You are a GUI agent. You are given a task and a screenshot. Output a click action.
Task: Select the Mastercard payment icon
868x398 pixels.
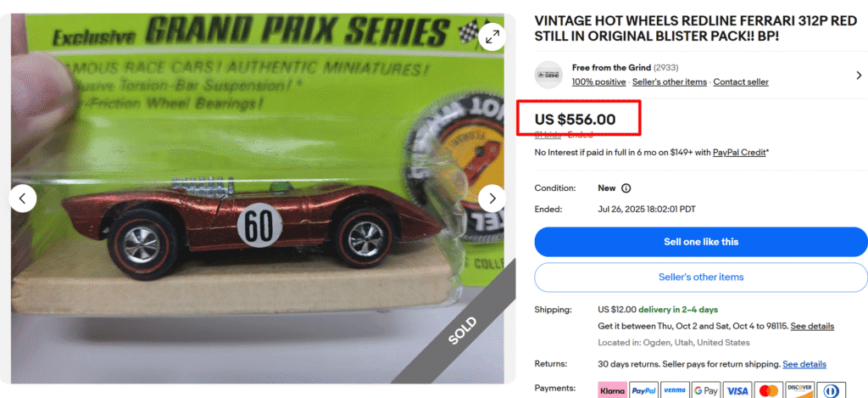(769, 390)
